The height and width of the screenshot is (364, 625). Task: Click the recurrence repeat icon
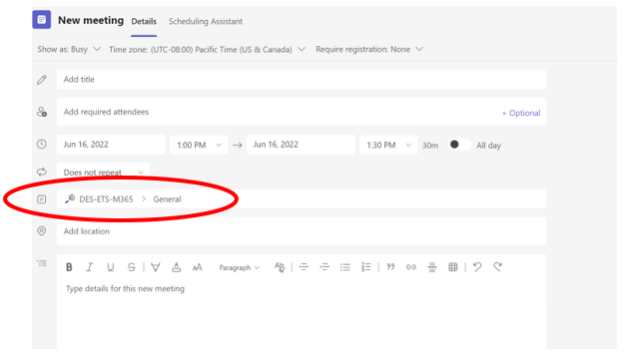[42, 173]
